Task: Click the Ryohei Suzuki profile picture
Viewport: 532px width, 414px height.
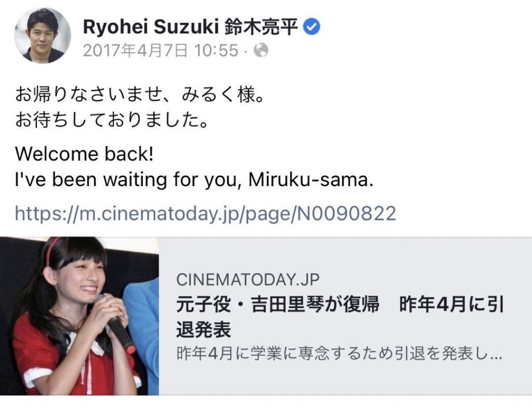Action: pyautogui.click(x=42, y=35)
